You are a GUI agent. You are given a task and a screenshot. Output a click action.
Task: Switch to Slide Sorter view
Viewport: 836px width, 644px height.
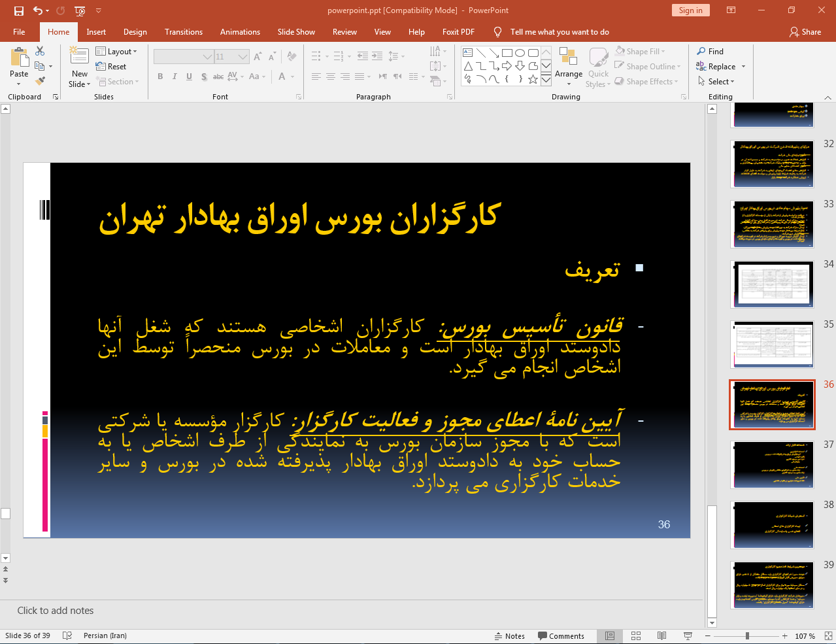636,636
